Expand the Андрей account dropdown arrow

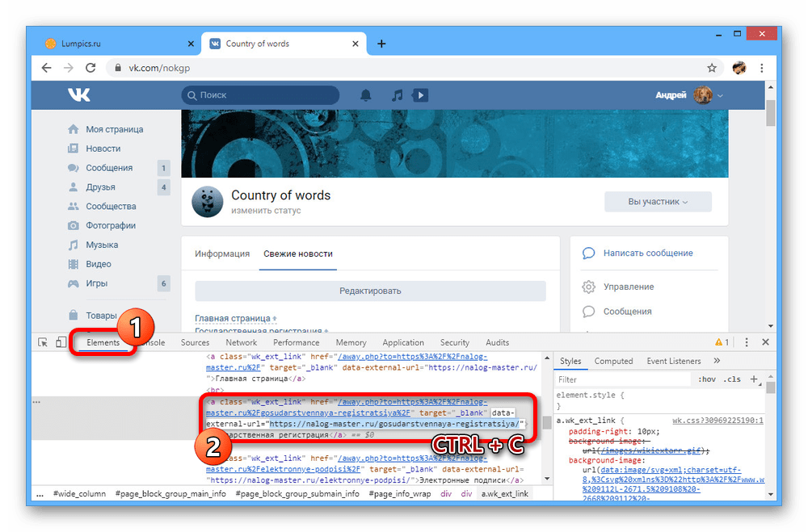pyautogui.click(x=721, y=96)
